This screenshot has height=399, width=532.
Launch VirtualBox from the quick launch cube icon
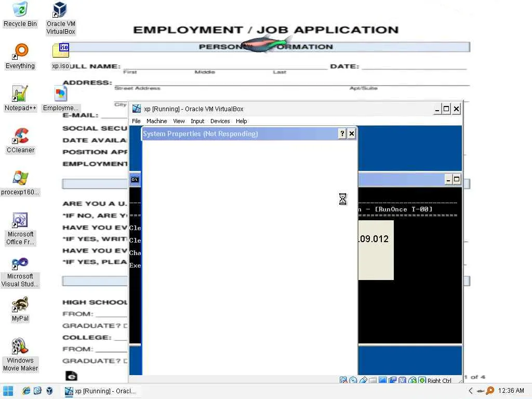coord(49,391)
